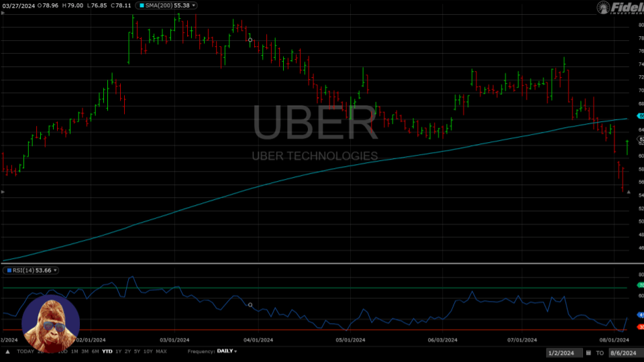644x362 pixels.
Task: Open the calendar date picker icon
Action: 588,353
